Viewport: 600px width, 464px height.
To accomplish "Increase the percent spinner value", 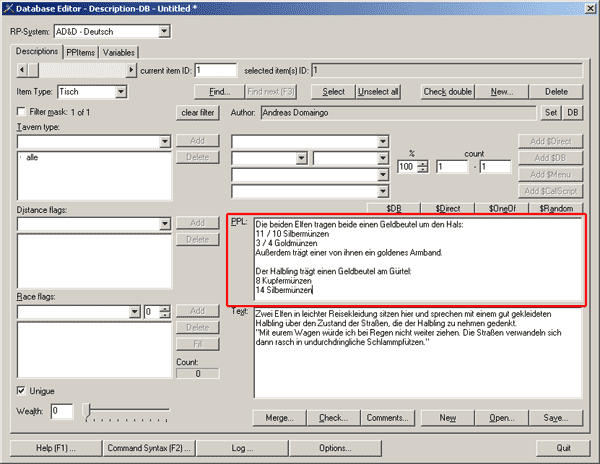I will 423,163.
